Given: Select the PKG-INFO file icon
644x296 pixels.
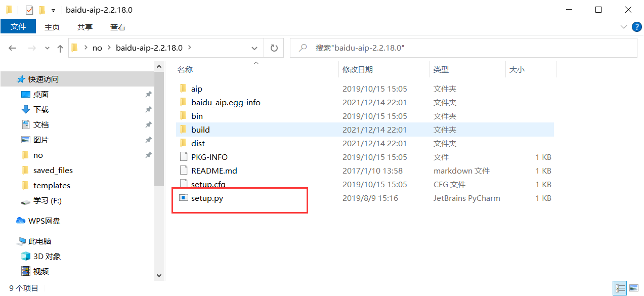Looking at the screenshot, I should pyautogui.click(x=183, y=157).
